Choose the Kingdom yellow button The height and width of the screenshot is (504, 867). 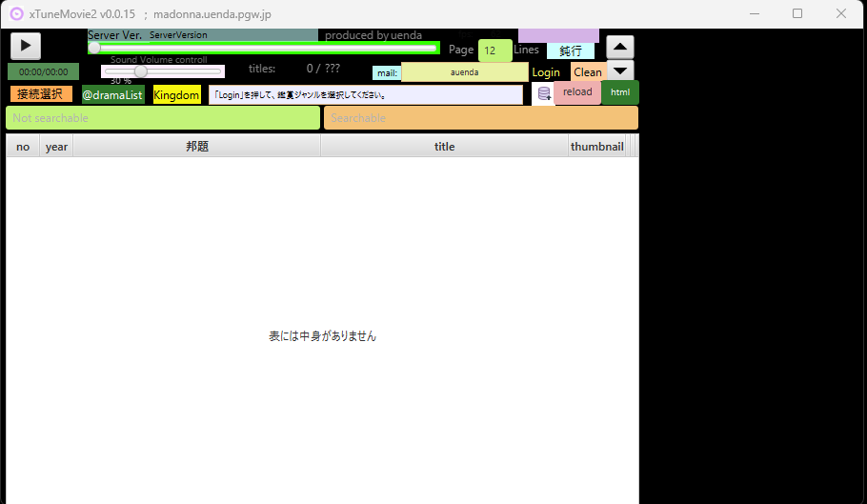(176, 95)
